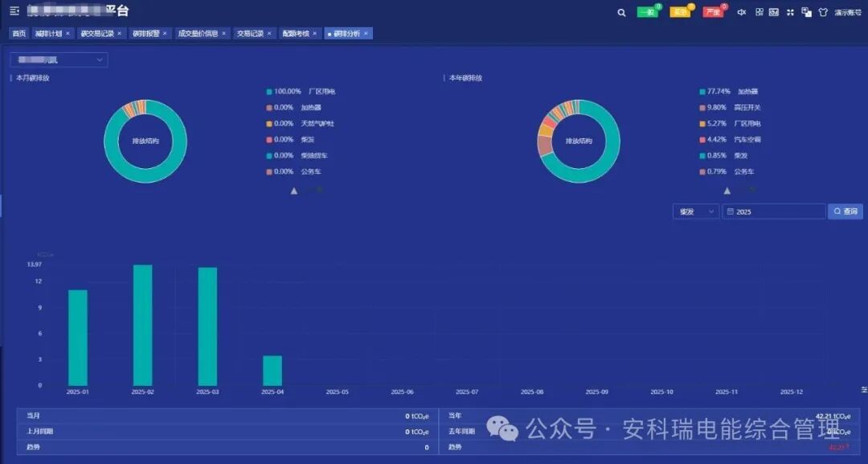The height and width of the screenshot is (464, 868).
Task: Toggle 公务车 0.79% legend in yearly chart
Action: (x=727, y=171)
